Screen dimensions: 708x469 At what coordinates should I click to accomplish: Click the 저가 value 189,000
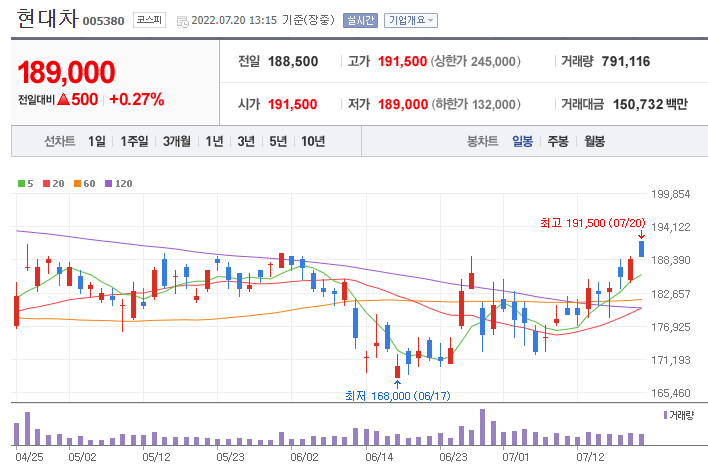pyautogui.click(x=403, y=104)
